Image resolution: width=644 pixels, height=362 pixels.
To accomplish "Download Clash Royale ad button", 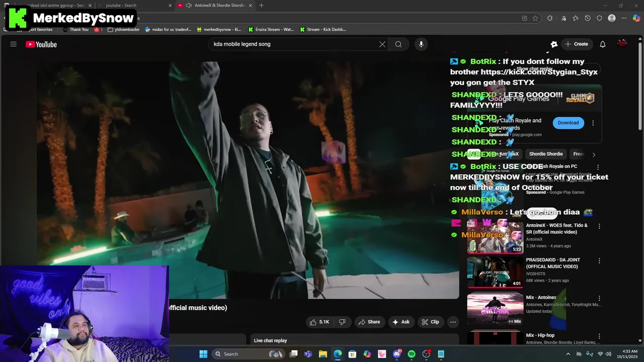I will pyautogui.click(x=568, y=123).
